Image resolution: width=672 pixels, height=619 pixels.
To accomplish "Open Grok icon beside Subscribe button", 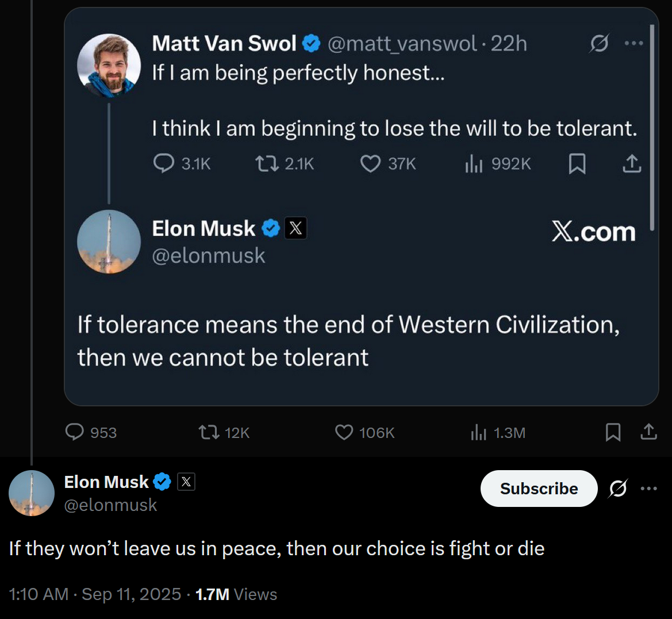I will coord(618,489).
